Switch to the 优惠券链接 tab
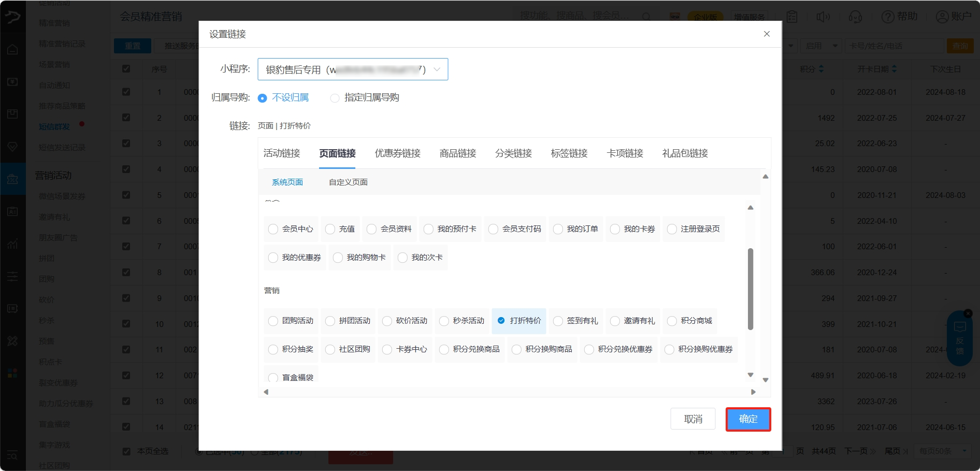The height and width of the screenshot is (471, 980). 397,153
